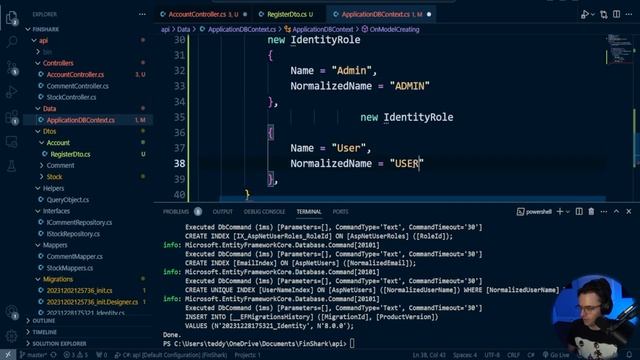The width and height of the screenshot is (640, 360).
Task: Click the Data breadcrumb segment
Action: coord(183,29)
